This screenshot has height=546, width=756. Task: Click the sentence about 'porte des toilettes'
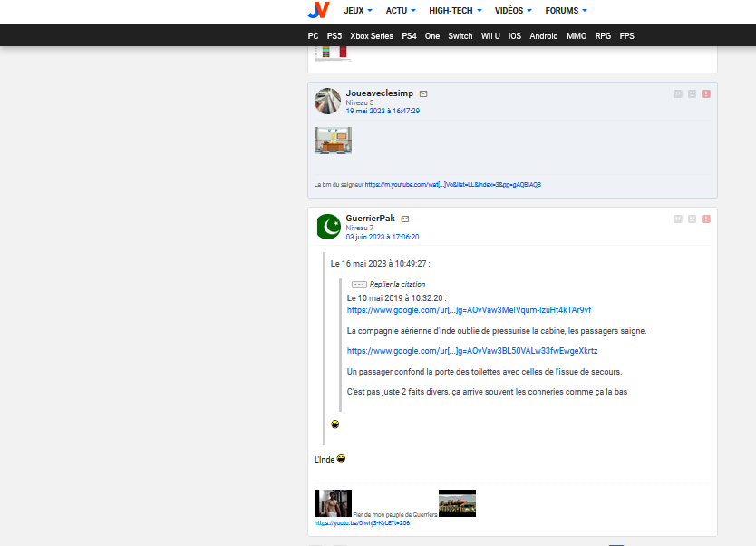click(x=485, y=372)
